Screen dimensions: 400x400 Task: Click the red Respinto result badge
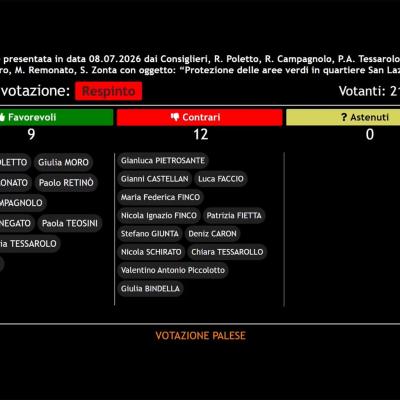(x=109, y=91)
